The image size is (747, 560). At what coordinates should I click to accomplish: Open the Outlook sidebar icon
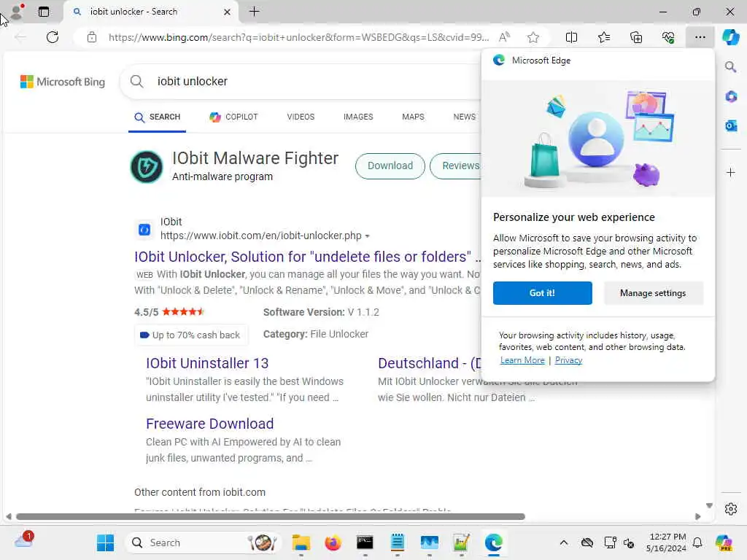coord(731,126)
